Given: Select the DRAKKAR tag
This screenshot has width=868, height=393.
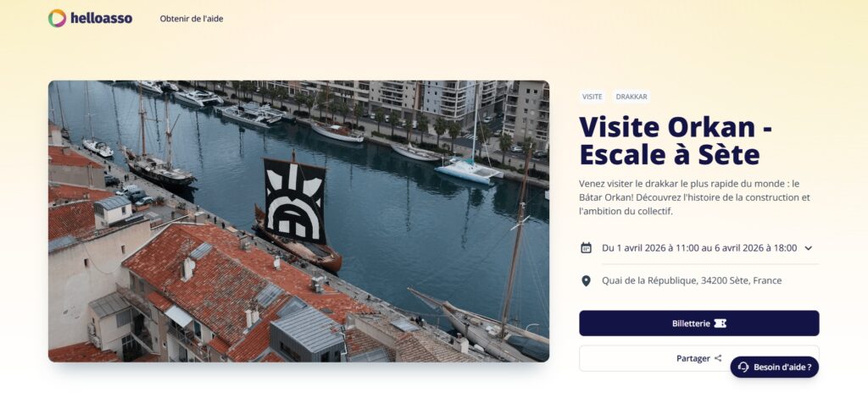Looking at the screenshot, I should [x=631, y=97].
